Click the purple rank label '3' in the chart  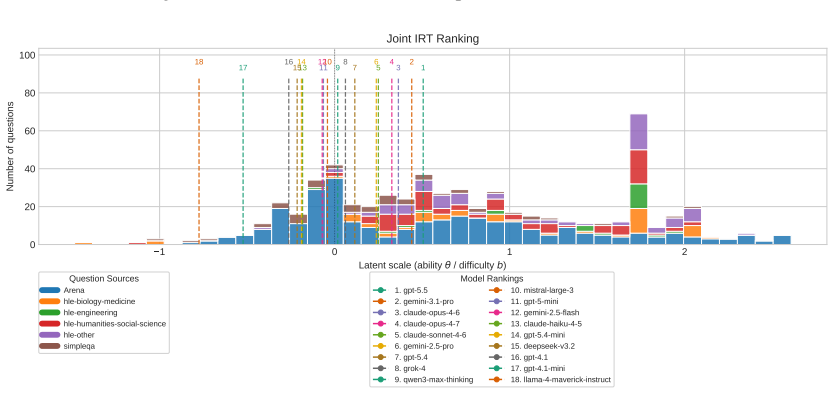pos(398,68)
